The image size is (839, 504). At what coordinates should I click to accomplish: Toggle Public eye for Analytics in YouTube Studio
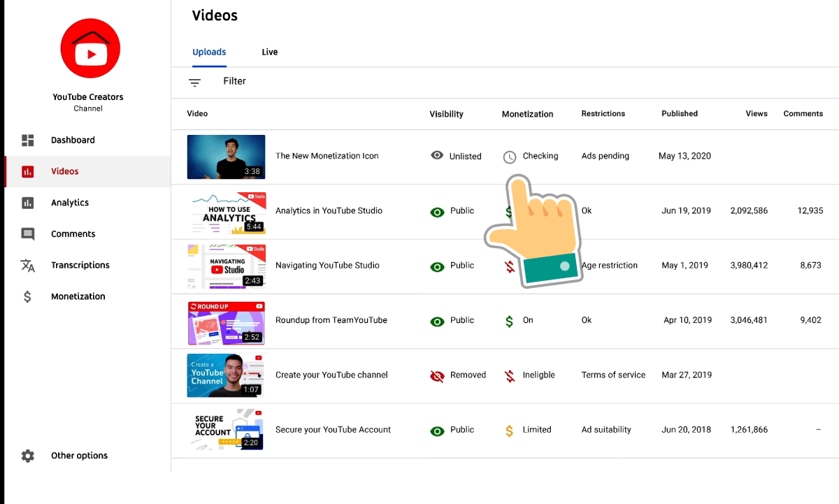(x=438, y=212)
